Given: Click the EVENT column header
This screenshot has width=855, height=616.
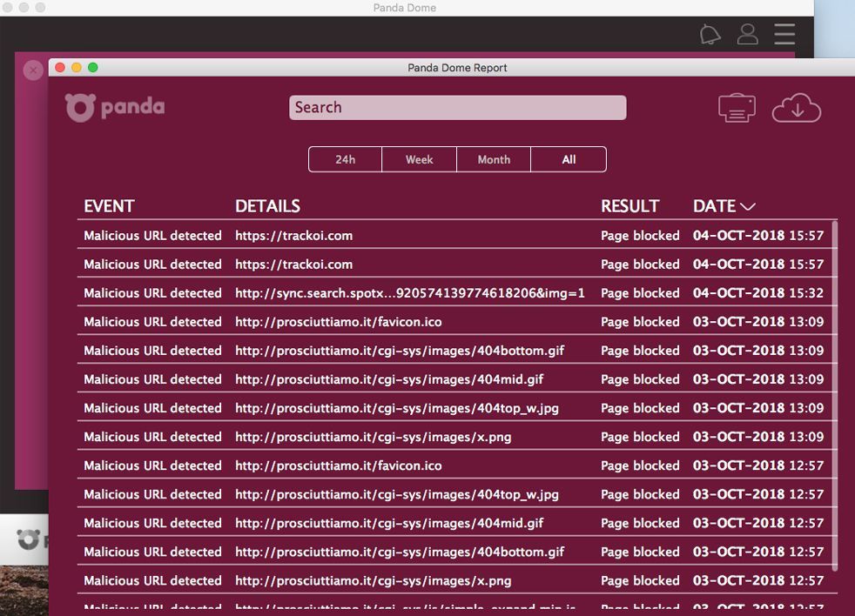Looking at the screenshot, I should (x=109, y=206).
